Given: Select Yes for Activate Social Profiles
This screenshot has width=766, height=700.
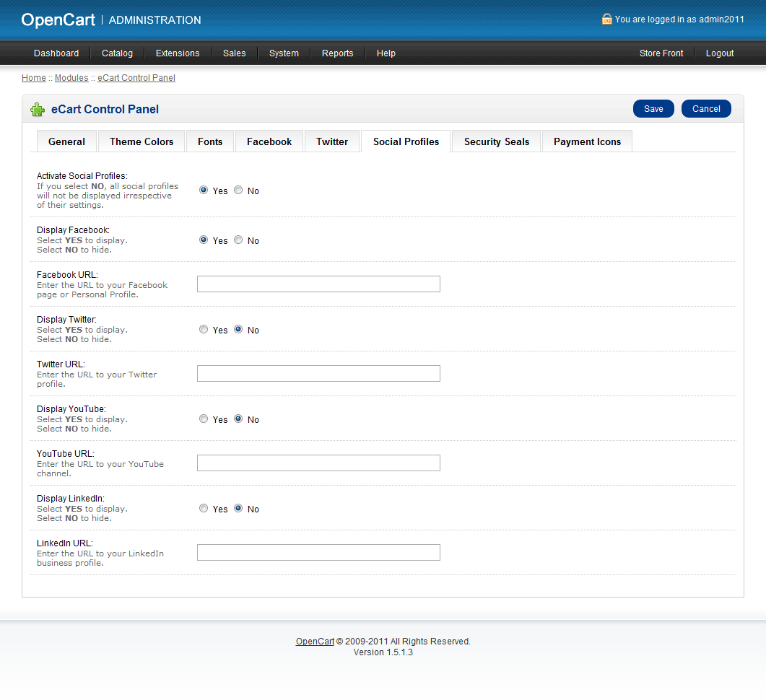Looking at the screenshot, I should (204, 190).
